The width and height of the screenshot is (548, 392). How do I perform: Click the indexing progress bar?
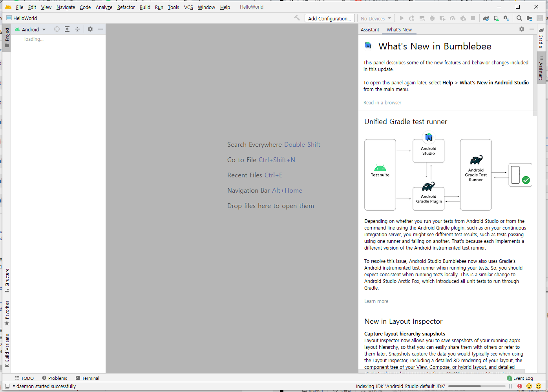point(477,386)
